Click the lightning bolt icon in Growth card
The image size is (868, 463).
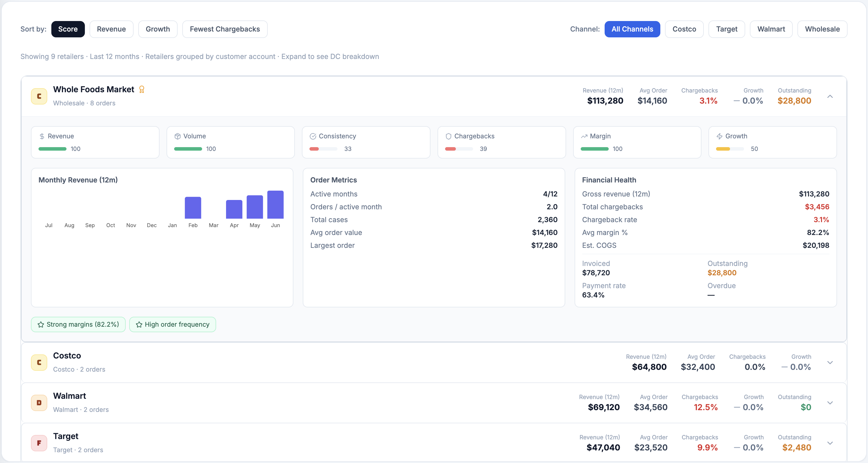coord(720,136)
